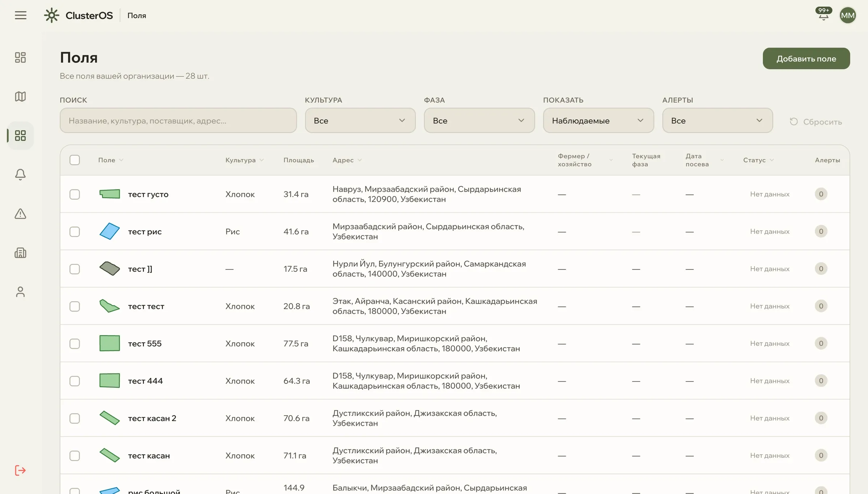Focus the search field Название, культура, поставщик
This screenshot has width=868, height=494.
tap(178, 120)
